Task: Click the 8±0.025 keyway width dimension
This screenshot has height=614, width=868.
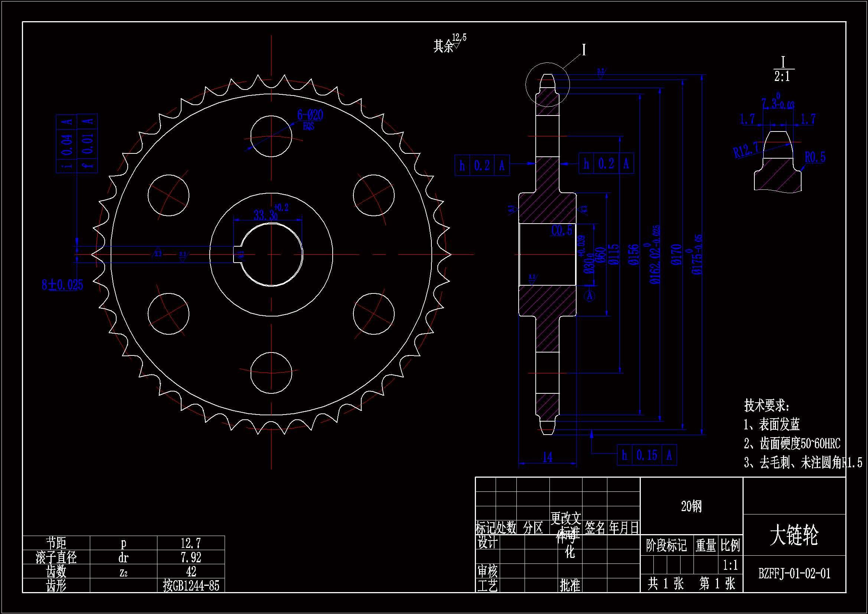Action: point(62,285)
